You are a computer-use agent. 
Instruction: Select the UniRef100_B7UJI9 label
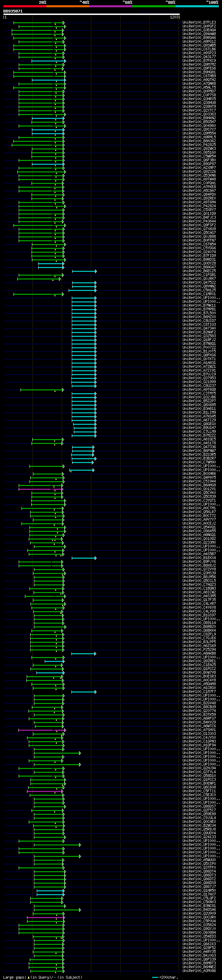click(199, 374)
